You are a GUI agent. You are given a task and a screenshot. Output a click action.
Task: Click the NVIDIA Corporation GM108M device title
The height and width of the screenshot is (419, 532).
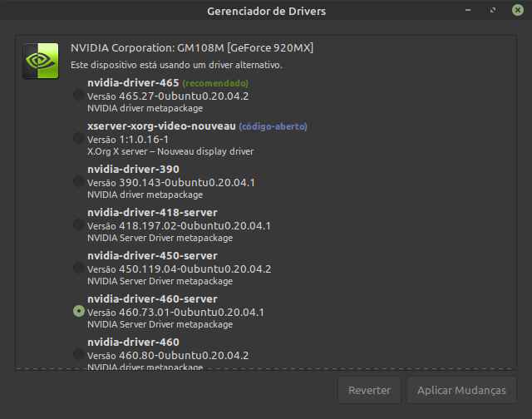coord(192,47)
